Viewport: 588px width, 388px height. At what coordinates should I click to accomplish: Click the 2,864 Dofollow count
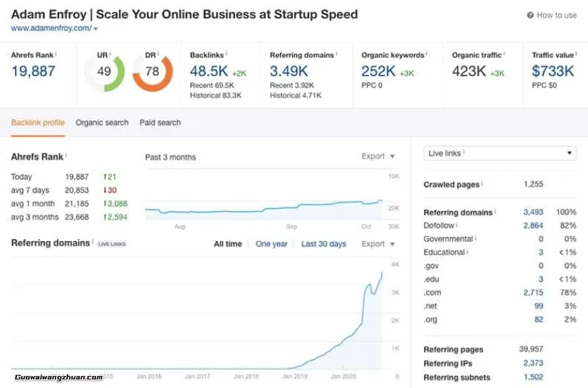pyautogui.click(x=533, y=226)
